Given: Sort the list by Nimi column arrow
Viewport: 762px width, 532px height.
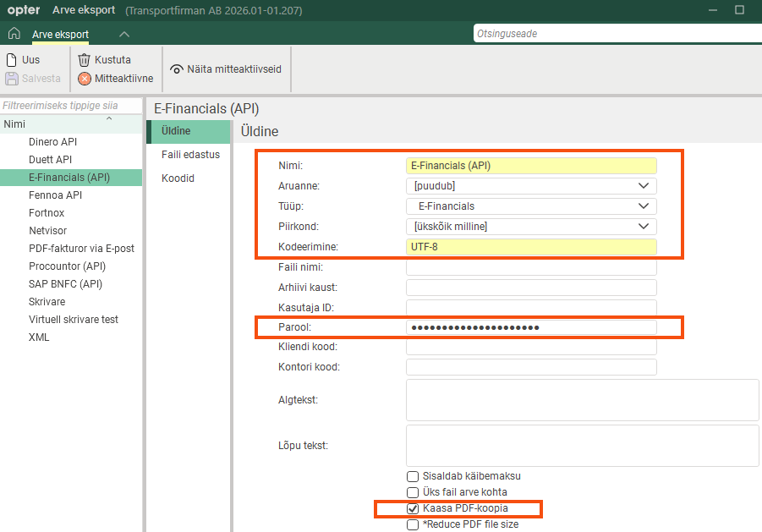Looking at the screenshot, I should click(x=109, y=118).
